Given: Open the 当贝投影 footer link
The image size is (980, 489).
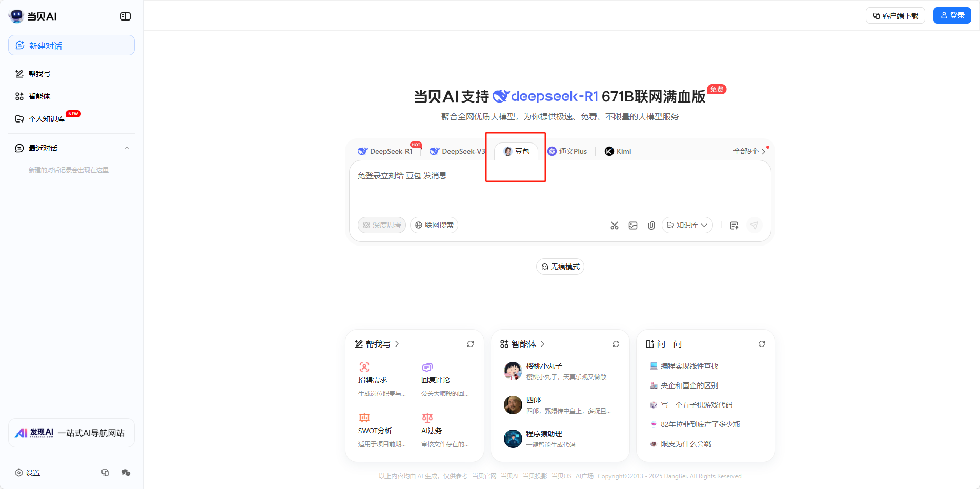Looking at the screenshot, I should (535, 476).
